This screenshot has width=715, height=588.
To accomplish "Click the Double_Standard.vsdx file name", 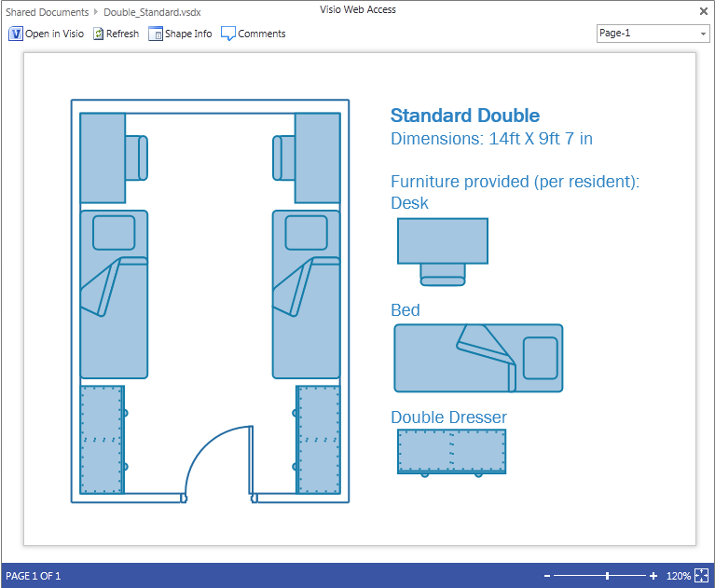I will [x=152, y=12].
